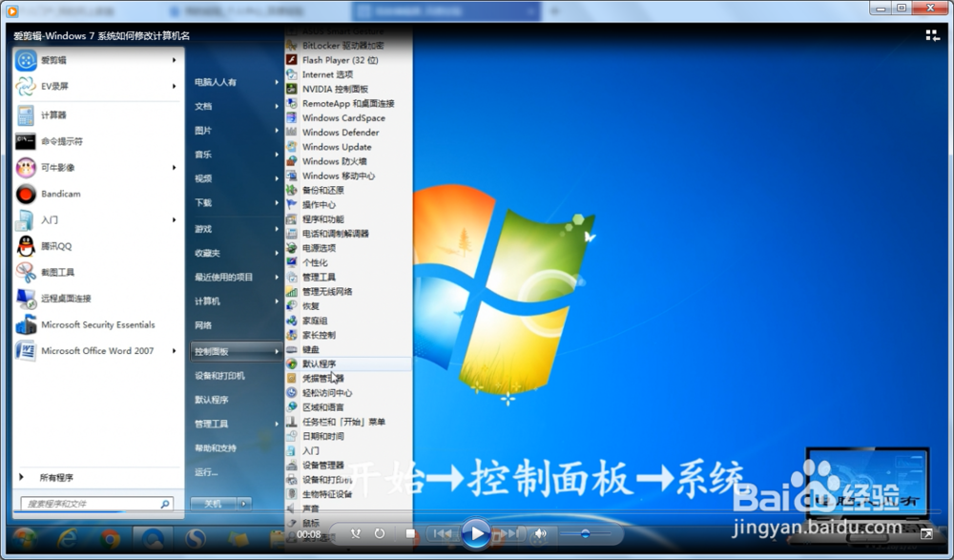
Task: Click the Windows 防火墙 icon
Action: (292, 161)
